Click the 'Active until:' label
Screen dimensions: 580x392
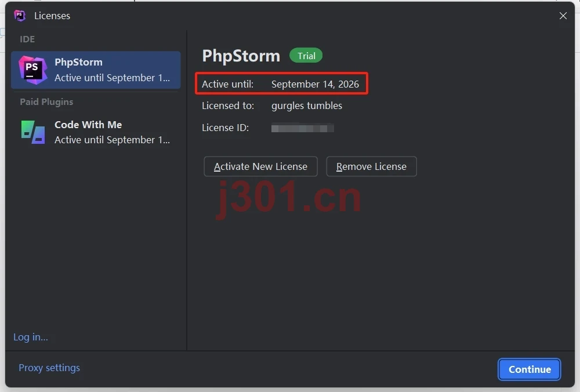point(228,84)
